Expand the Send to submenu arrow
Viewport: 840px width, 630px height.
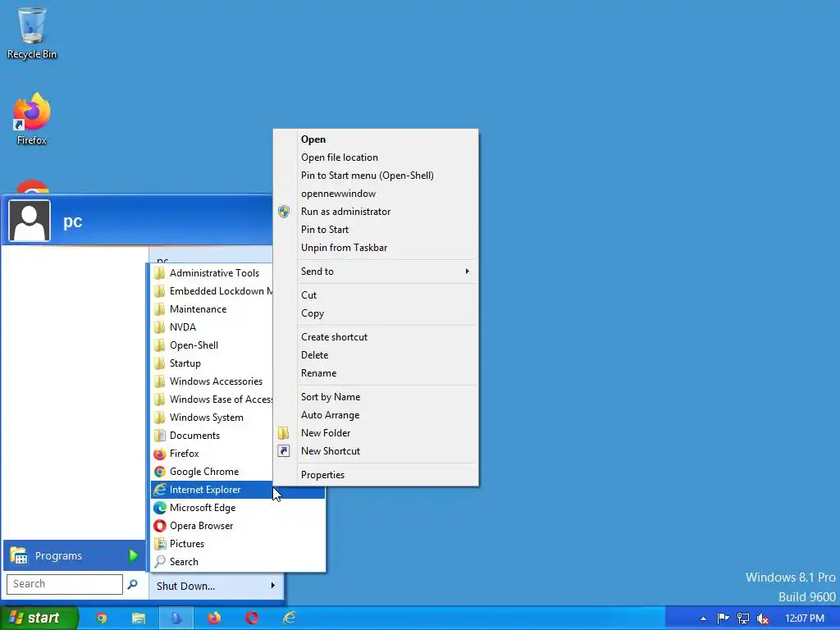[x=467, y=272]
